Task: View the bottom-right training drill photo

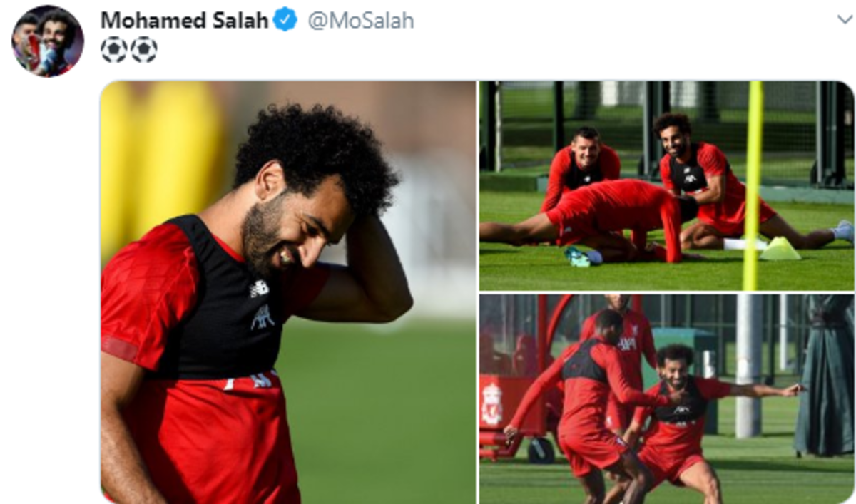Action: (x=666, y=399)
